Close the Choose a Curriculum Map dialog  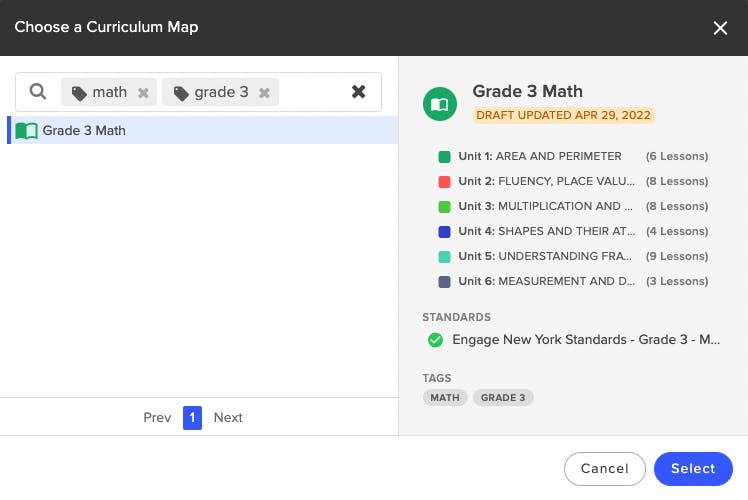click(x=720, y=28)
